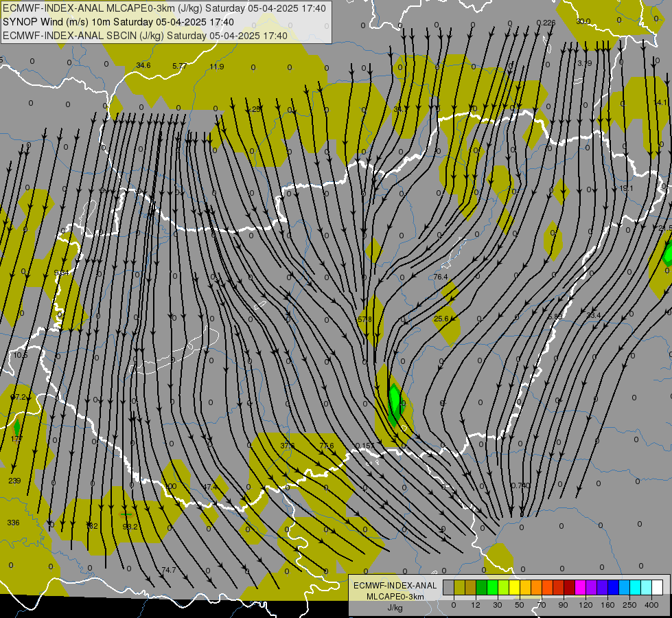The height and width of the screenshot is (618, 672).
Task: Select the dark maroon-red legend swatch
Action: click(570, 588)
